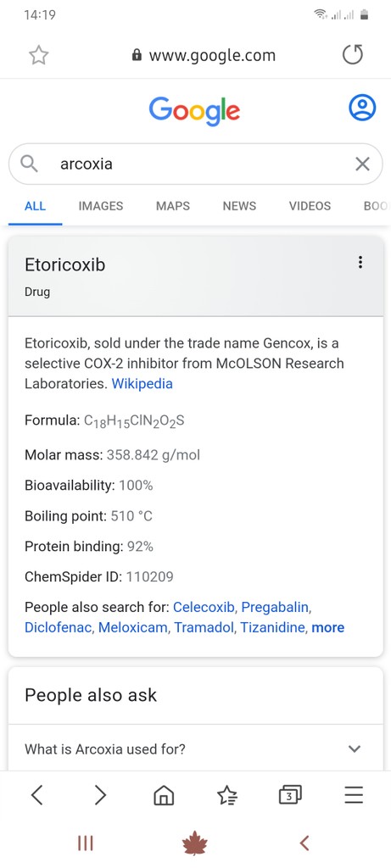Open bookmarks list star icon

[x=226, y=795]
